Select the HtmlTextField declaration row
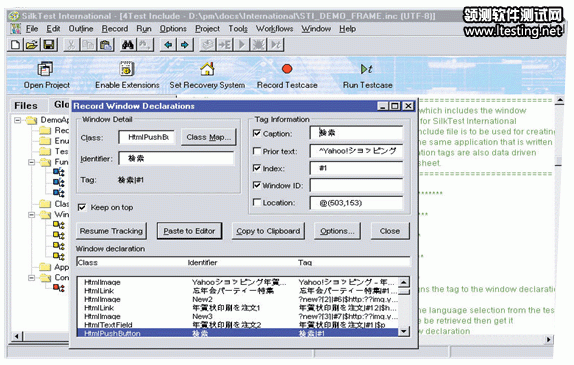The image size is (574, 365). (238, 325)
